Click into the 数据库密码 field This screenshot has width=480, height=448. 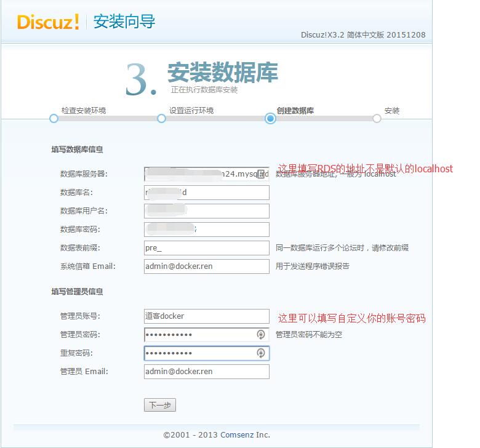point(206,230)
